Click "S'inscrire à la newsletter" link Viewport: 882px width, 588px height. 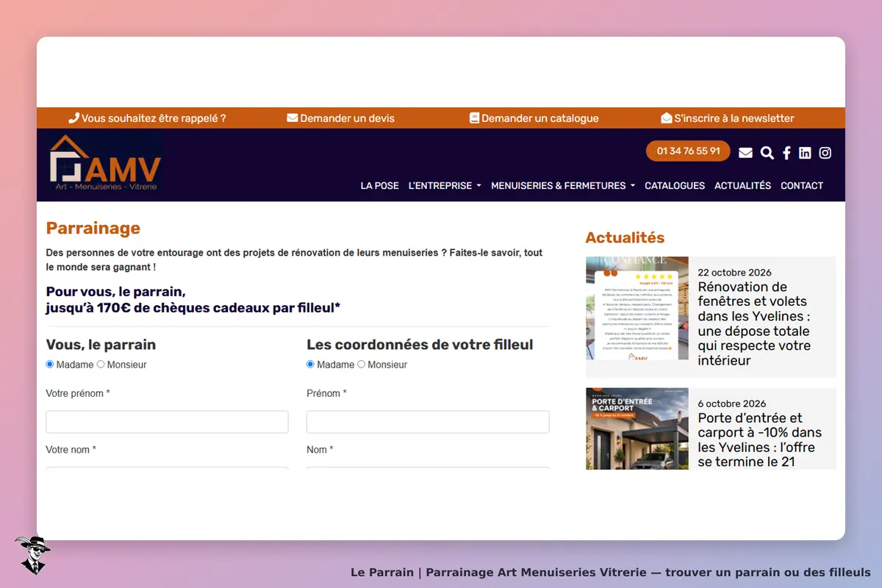coord(734,118)
